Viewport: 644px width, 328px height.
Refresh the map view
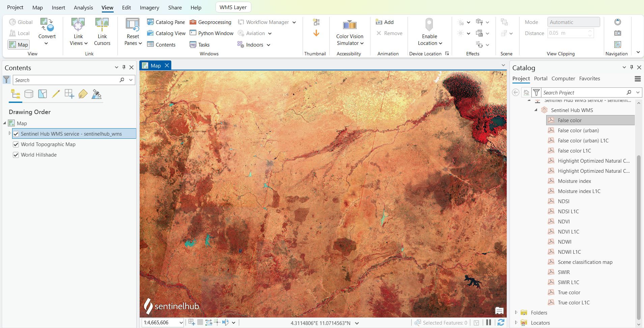(501, 323)
